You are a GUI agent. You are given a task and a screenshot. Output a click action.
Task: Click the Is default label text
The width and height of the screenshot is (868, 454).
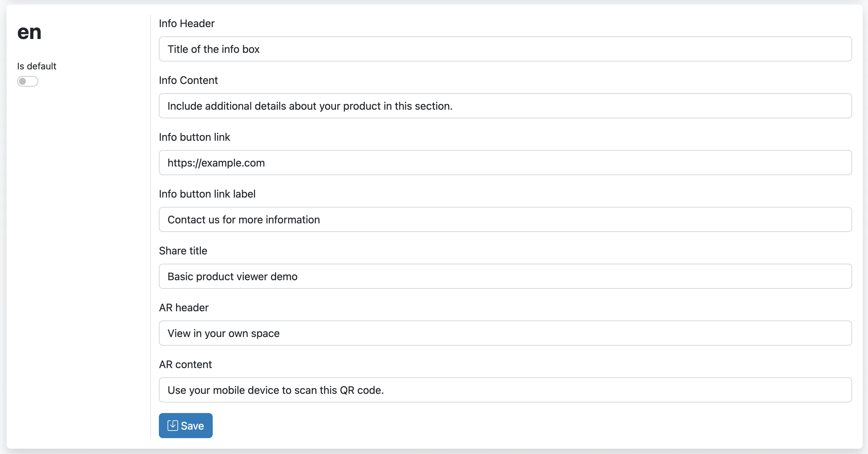(36, 66)
